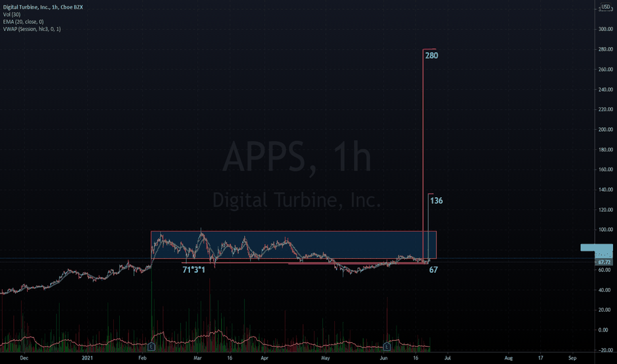This screenshot has height=364, width=617.
Task: Click the -20.00 price axis label
Action: click(606, 350)
